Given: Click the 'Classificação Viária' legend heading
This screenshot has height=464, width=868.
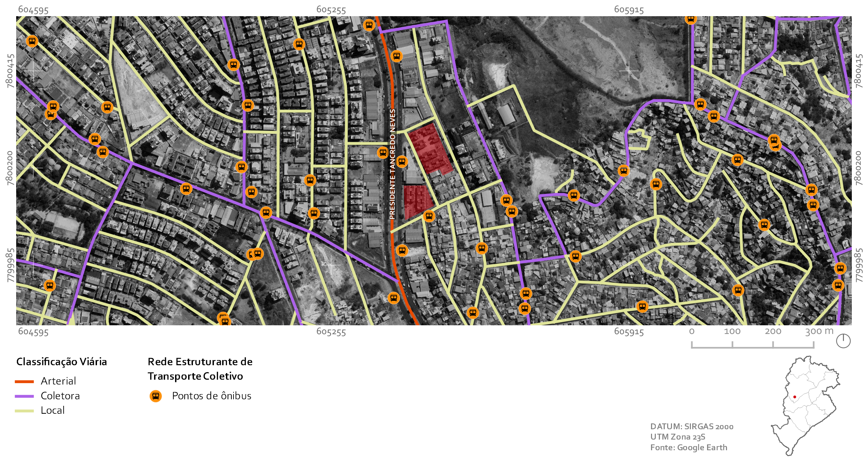Looking at the screenshot, I should [x=62, y=362].
